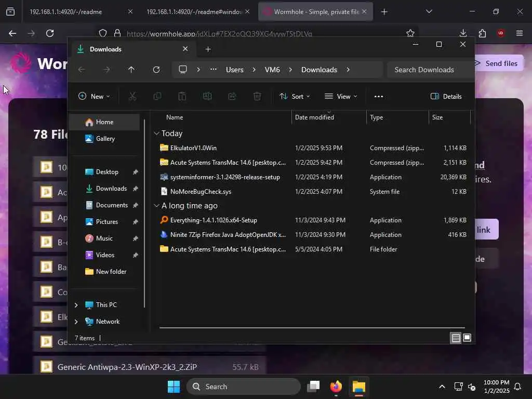The height and width of the screenshot is (399, 532).
Task: Click chevron after Downloads in address bar
Action: coord(348,70)
